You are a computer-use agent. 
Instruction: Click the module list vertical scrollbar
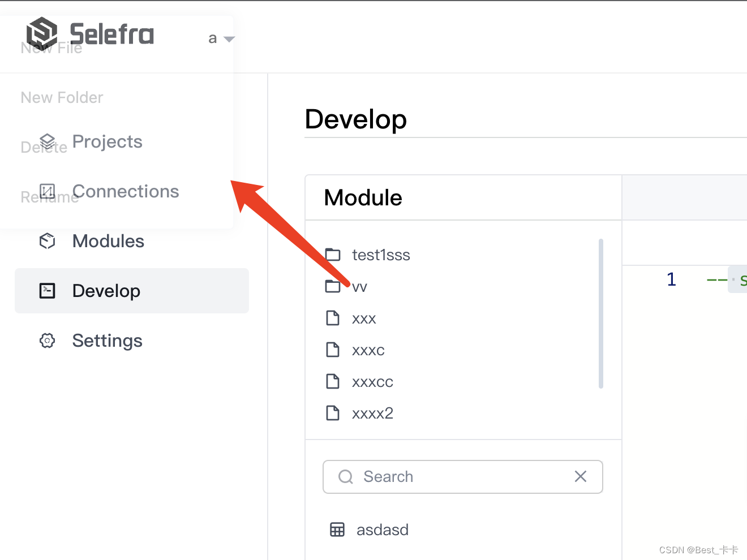tap(601, 313)
